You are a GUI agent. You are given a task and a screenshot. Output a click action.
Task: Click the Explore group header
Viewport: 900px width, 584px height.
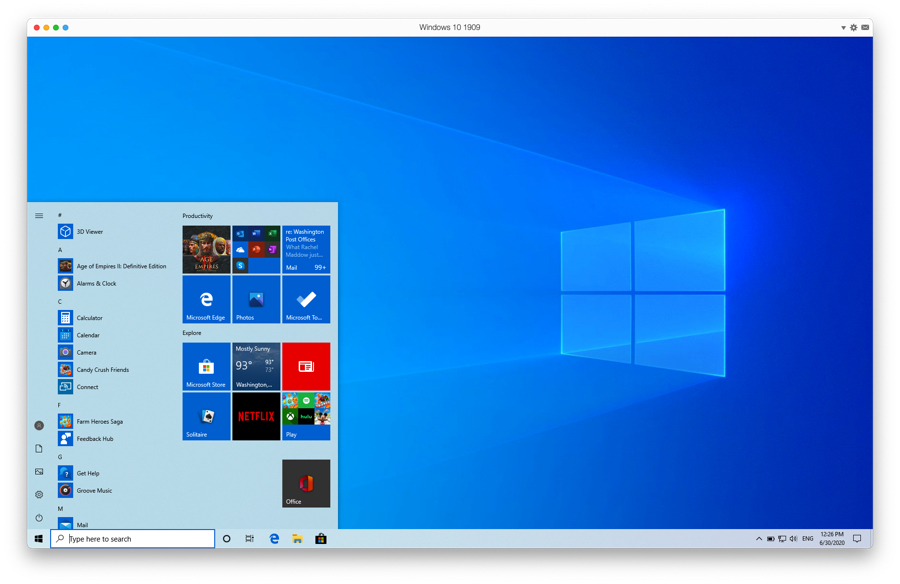[192, 333]
